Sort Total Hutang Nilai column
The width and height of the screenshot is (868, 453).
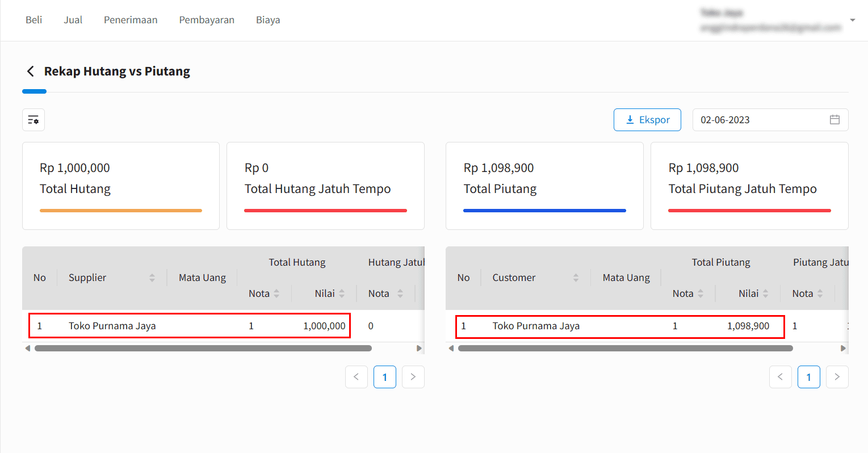tap(342, 293)
